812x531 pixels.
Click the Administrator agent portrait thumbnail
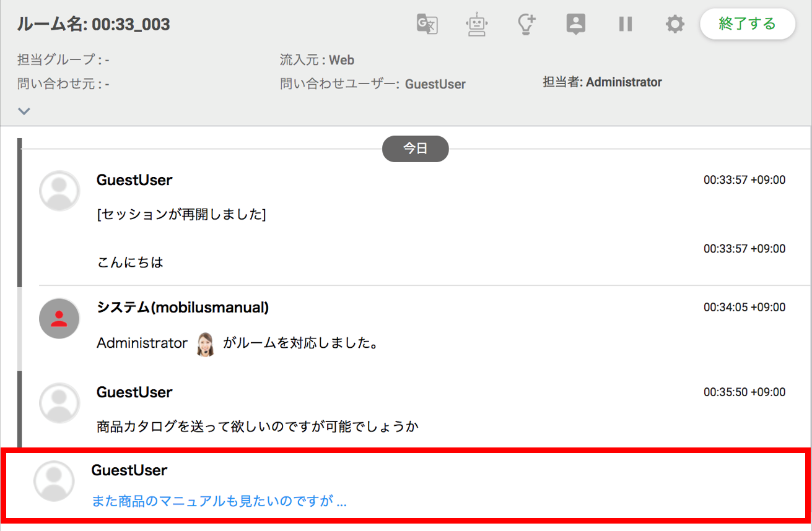click(205, 344)
